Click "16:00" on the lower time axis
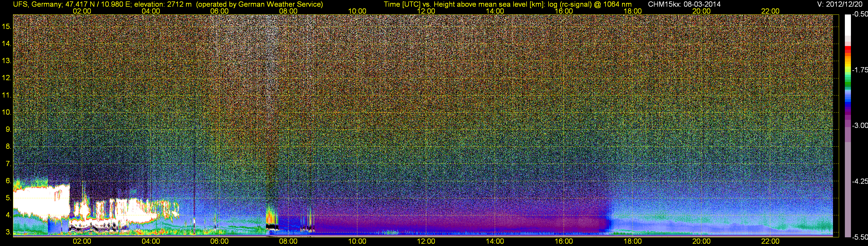The image size is (868, 246). tap(564, 241)
